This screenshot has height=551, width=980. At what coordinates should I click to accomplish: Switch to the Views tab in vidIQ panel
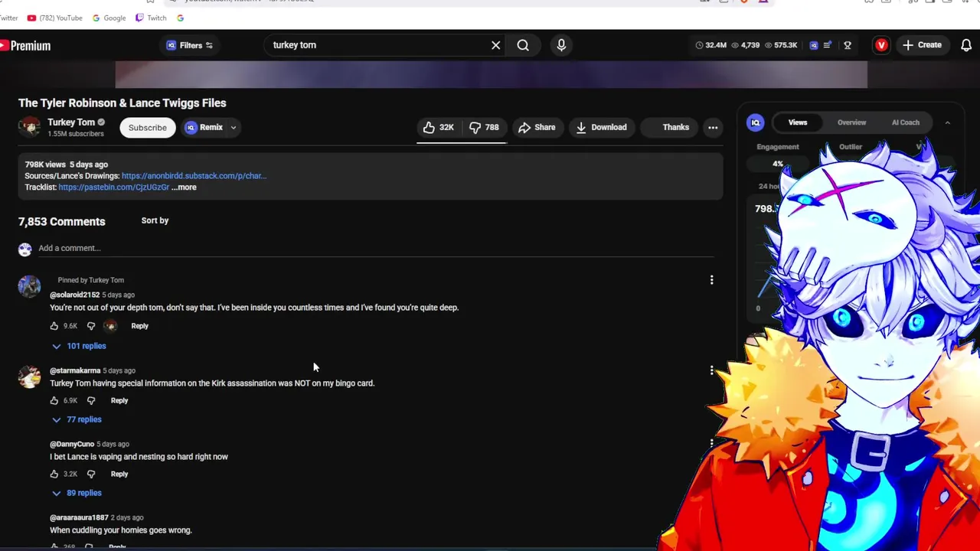tap(798, 122)
